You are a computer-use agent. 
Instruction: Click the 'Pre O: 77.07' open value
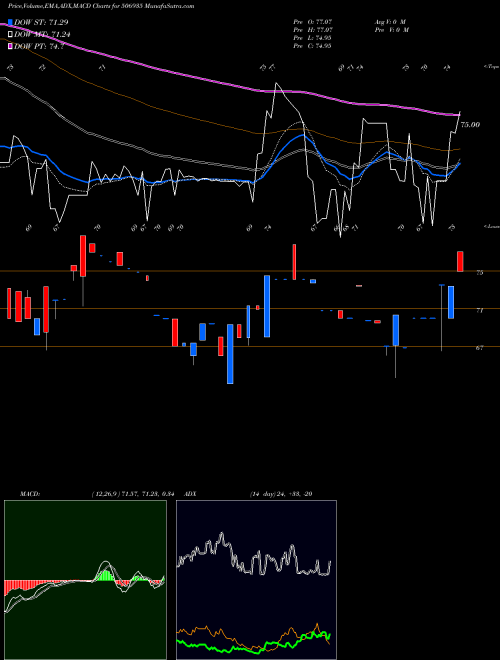point(314,22)
